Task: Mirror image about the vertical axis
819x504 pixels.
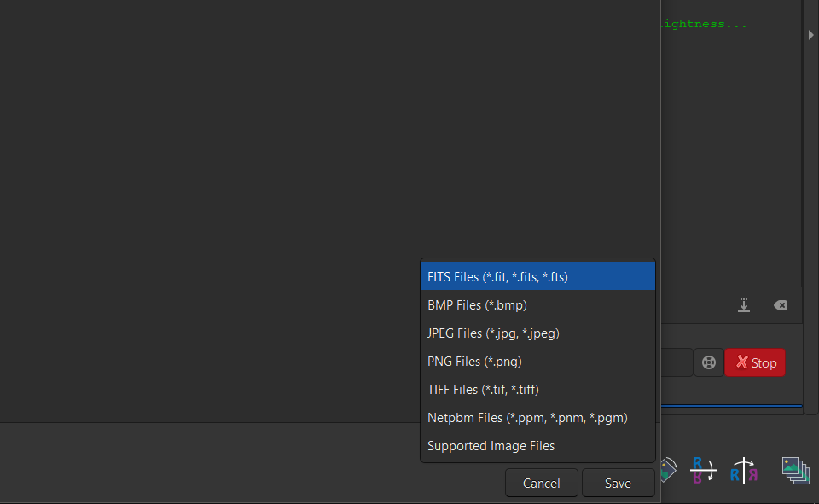Action: click(745, 470)
